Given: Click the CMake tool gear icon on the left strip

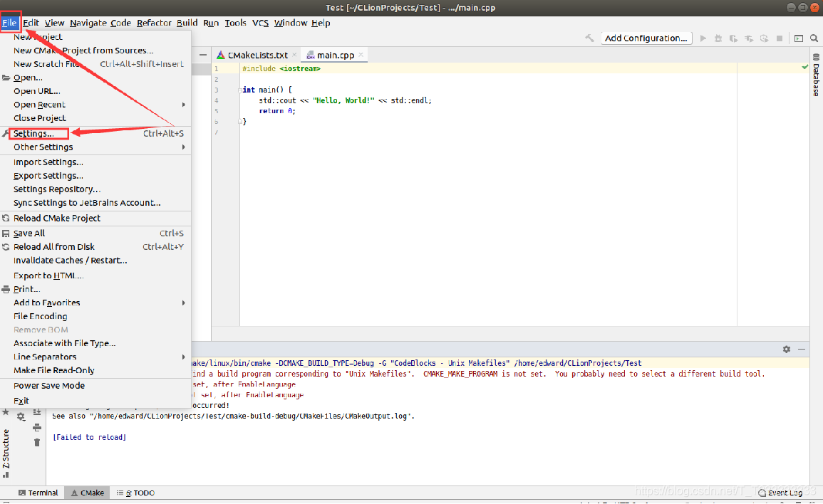Looking at the screenshot, I should coord(21,416).
